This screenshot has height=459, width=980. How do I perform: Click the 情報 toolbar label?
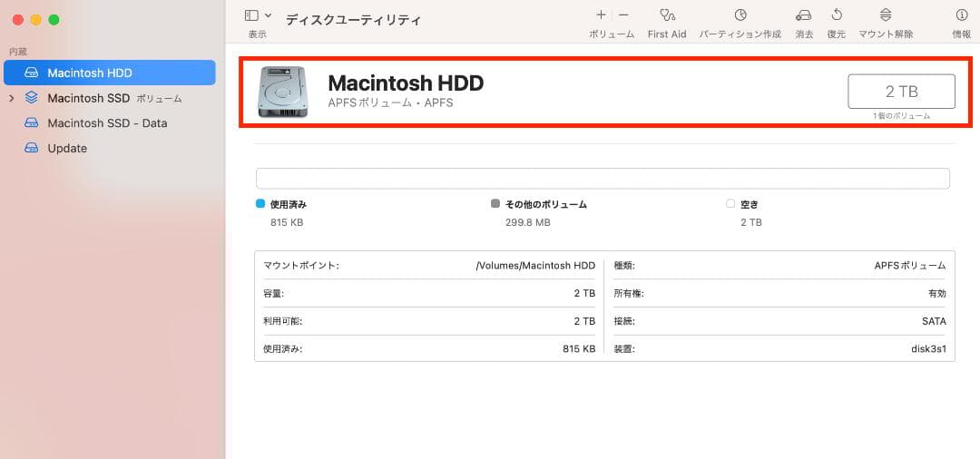961,34
